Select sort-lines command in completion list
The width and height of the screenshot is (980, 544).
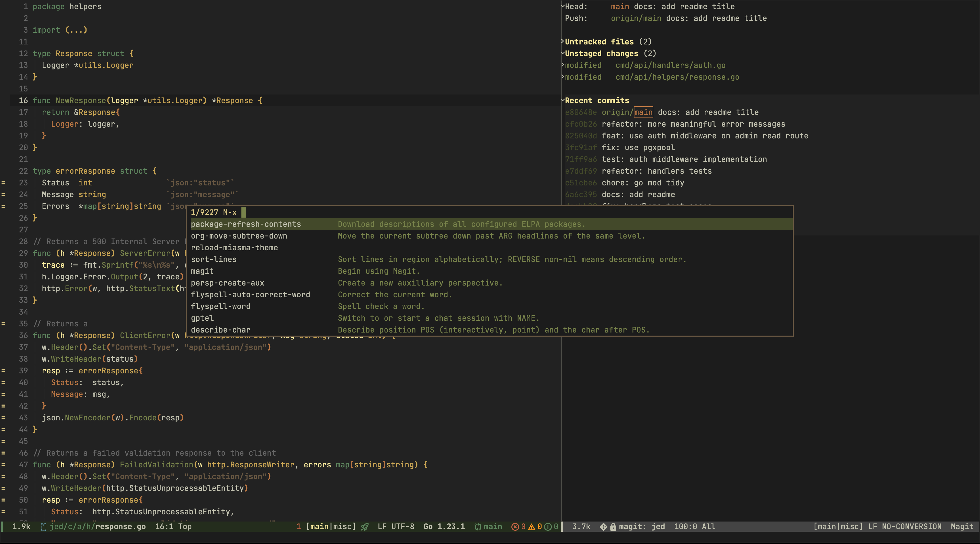tap(492, 260)
